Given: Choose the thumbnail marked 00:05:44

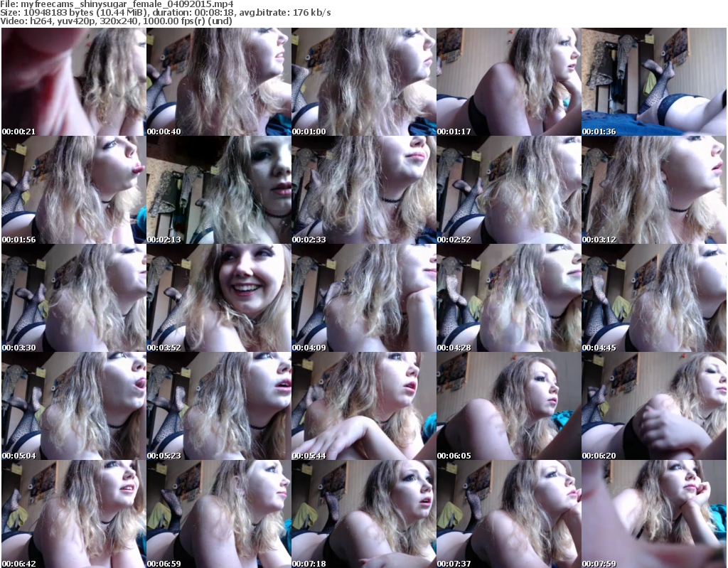Looking at the screenshot, I should [363, 406].
